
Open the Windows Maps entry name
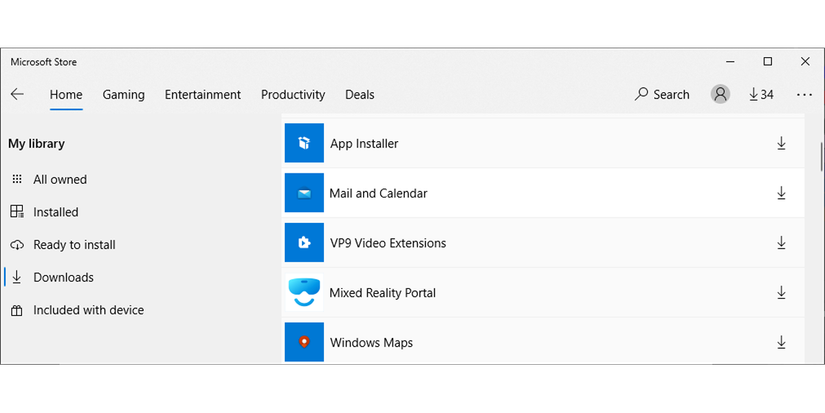371,343
